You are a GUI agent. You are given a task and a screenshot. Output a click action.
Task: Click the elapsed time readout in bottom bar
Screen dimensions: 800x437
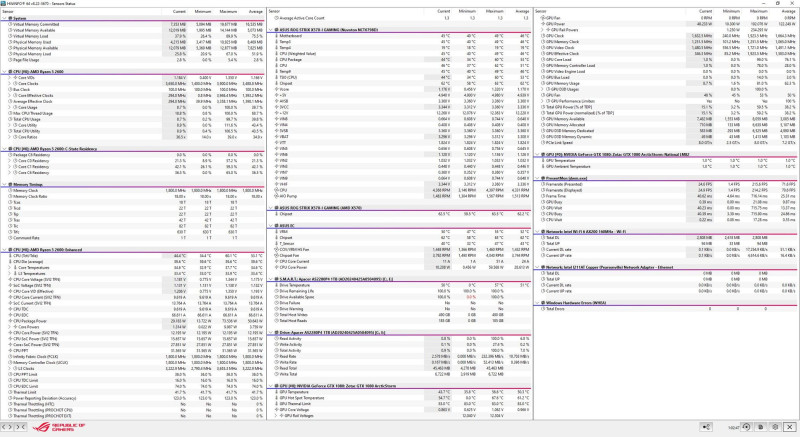click(733, 427)
